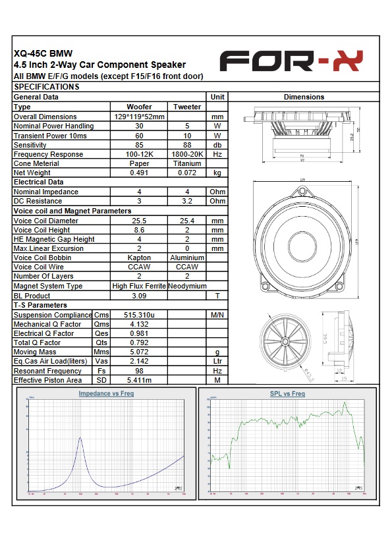The height and width of the screenshot is (550, 392).
Task: Select the "XQ-45C BMW" model title
Action: 43,53
